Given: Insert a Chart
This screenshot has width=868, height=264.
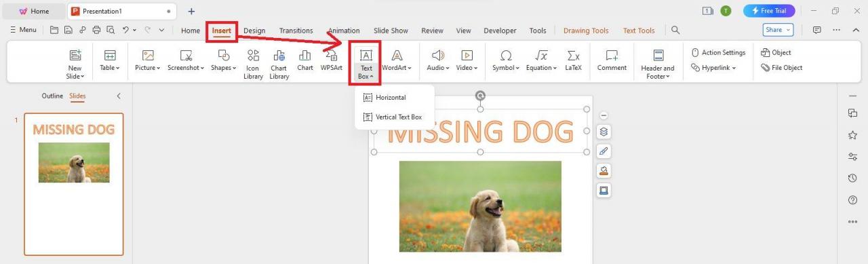Looking at the screenshot, I should [x=305, y=60].
